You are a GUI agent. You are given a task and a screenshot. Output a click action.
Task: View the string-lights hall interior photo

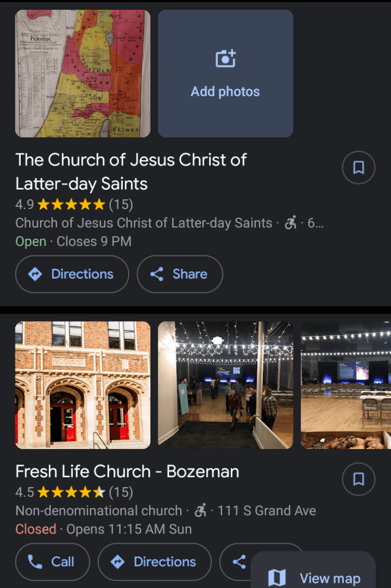[226, 385]
